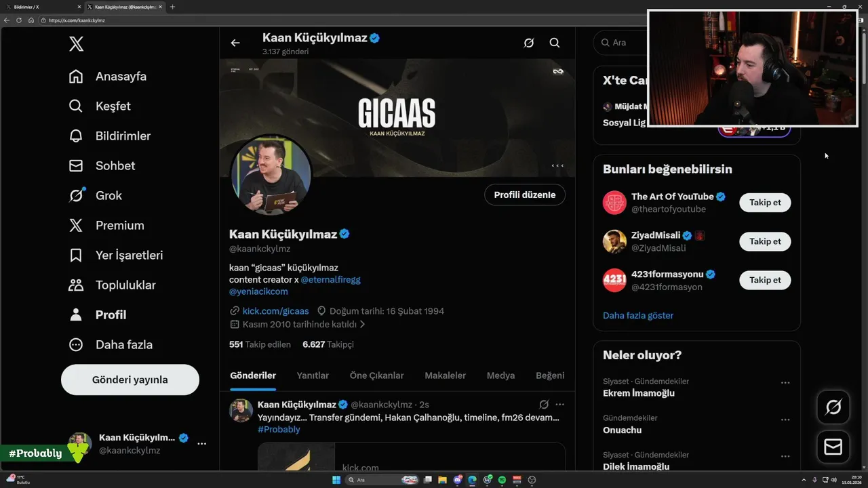The height and width of the screenshot is (488, 868).
Task: Open the Ekrem İmamoğlu trending topic
Action: click(639, 393)
